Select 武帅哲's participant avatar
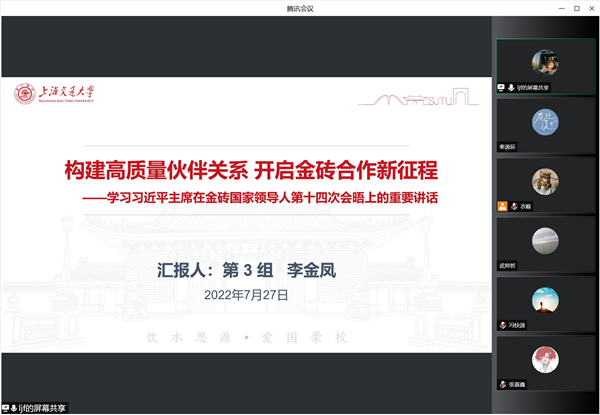The height and width of the screenshot is (415, 600). coord(545,240)
